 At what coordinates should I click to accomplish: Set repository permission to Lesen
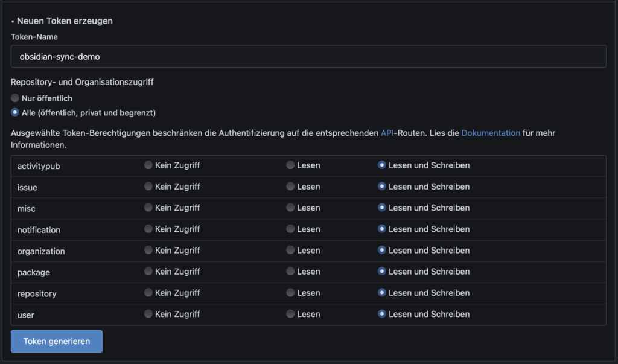coord(290,293)
